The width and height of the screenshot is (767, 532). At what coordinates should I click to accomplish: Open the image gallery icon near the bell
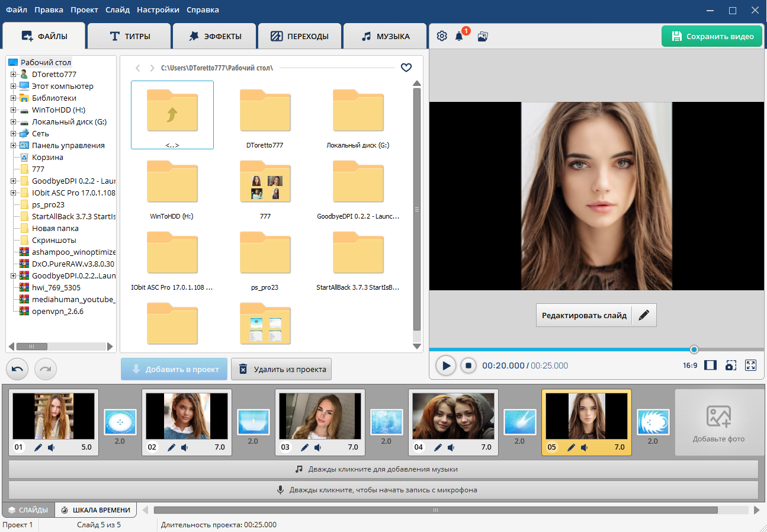tap(483, 36)
